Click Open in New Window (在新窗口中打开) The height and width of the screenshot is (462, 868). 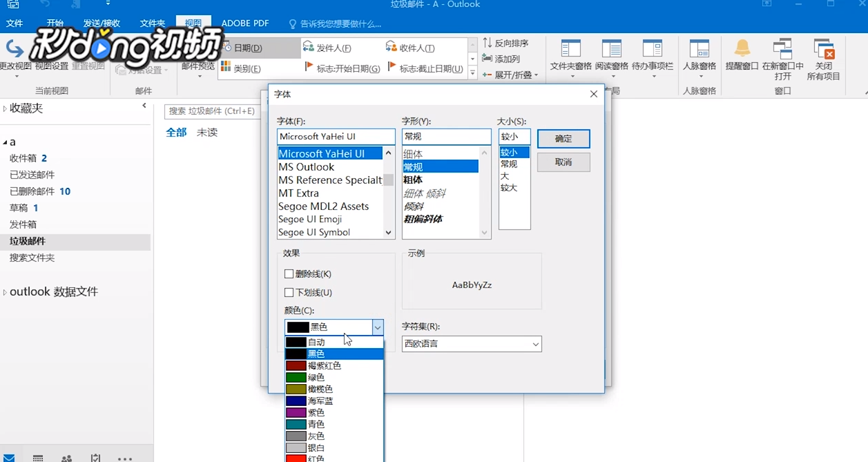(x=782, y=59)
